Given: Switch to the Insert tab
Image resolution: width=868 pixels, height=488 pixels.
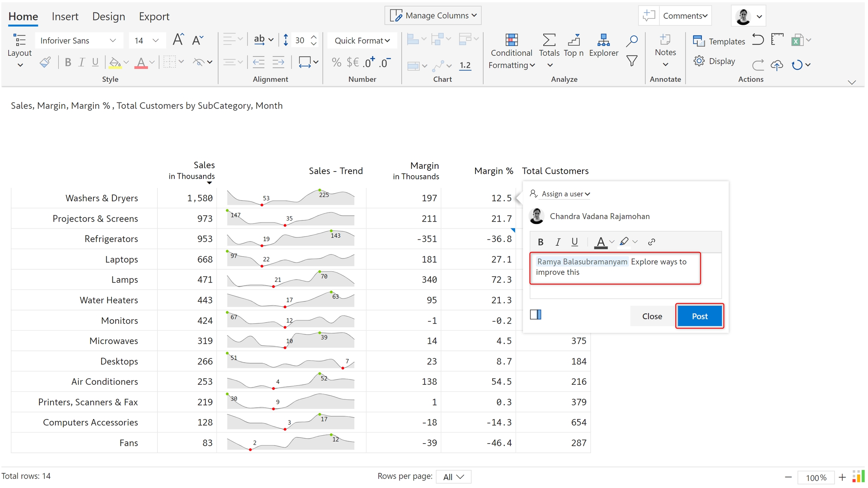Looking at the screenshot, I should 65,17.
